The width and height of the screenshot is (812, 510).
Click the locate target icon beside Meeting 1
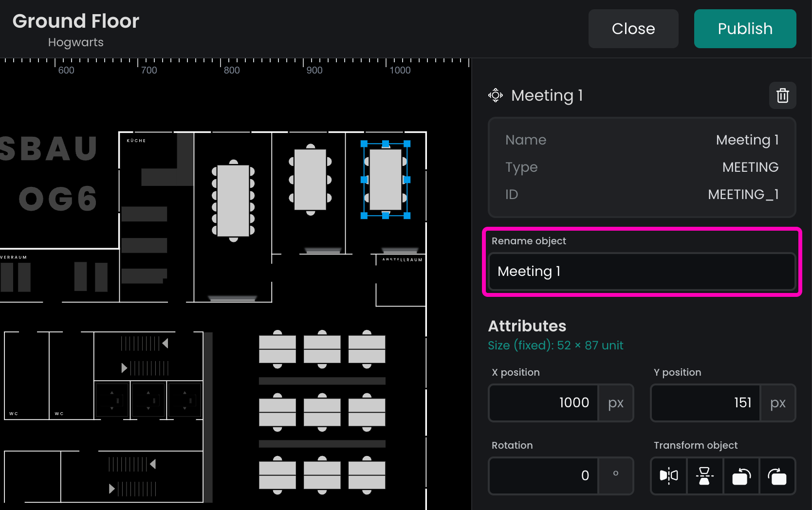pyautogui.click(x=496, y=95)
